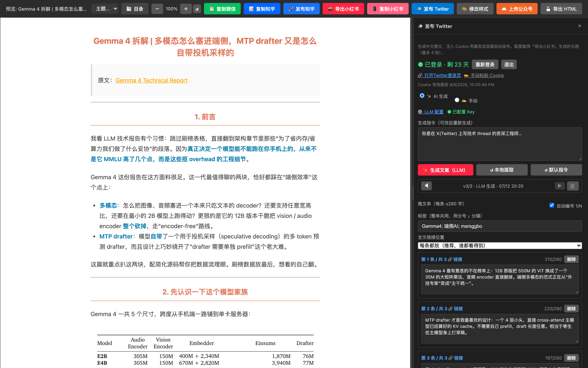Click the 标签 tags input field
This screenshot has width=588, height=368.
click(x=500, y=226)
